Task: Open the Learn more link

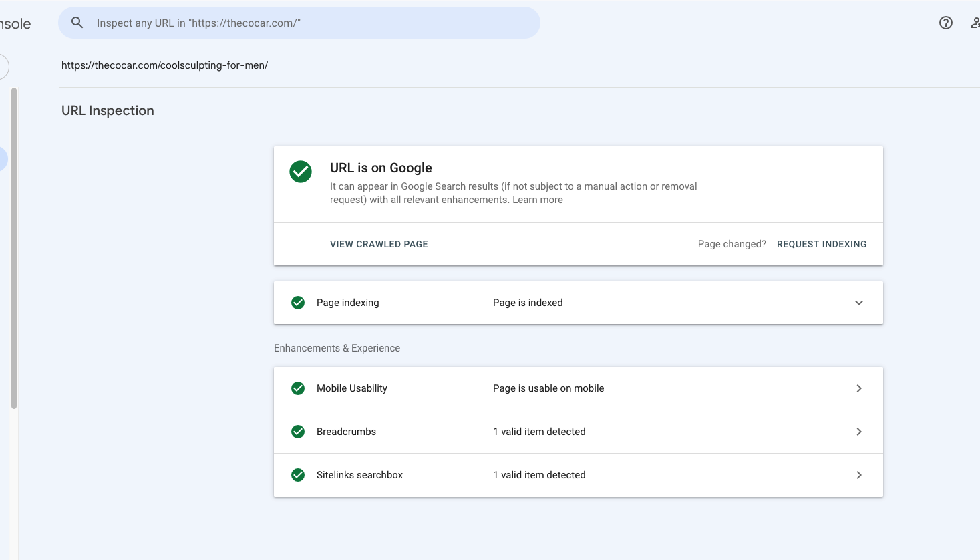Action: [538, 200]
